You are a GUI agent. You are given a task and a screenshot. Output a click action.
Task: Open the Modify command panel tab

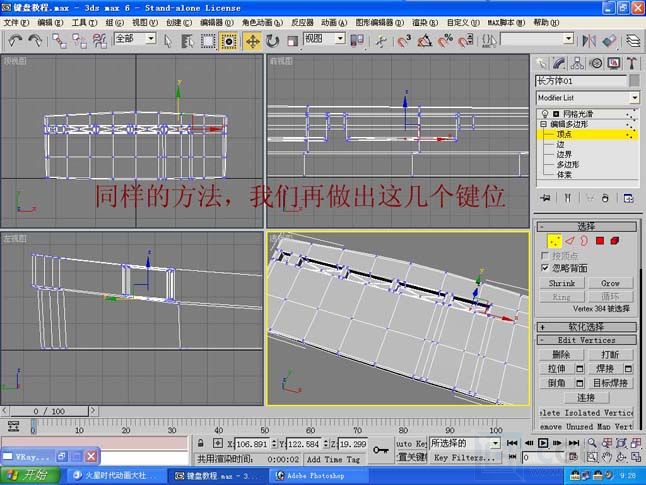(559, 63)
